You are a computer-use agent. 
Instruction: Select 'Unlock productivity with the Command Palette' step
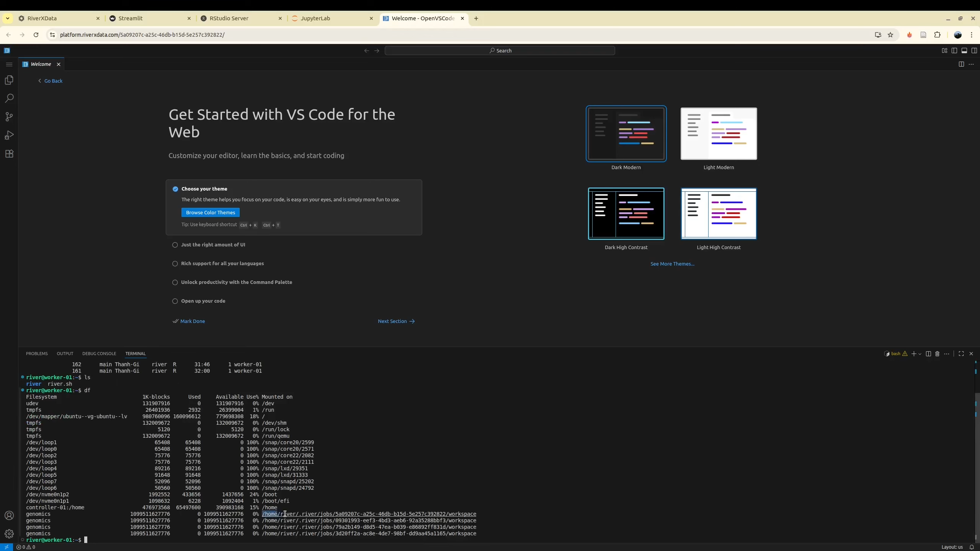point(236,282)
